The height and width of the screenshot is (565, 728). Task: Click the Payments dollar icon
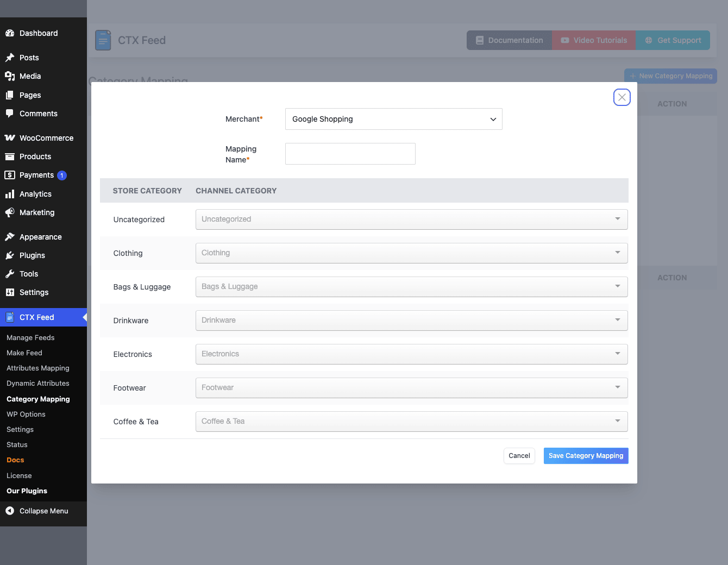click(x=10, y=175)
